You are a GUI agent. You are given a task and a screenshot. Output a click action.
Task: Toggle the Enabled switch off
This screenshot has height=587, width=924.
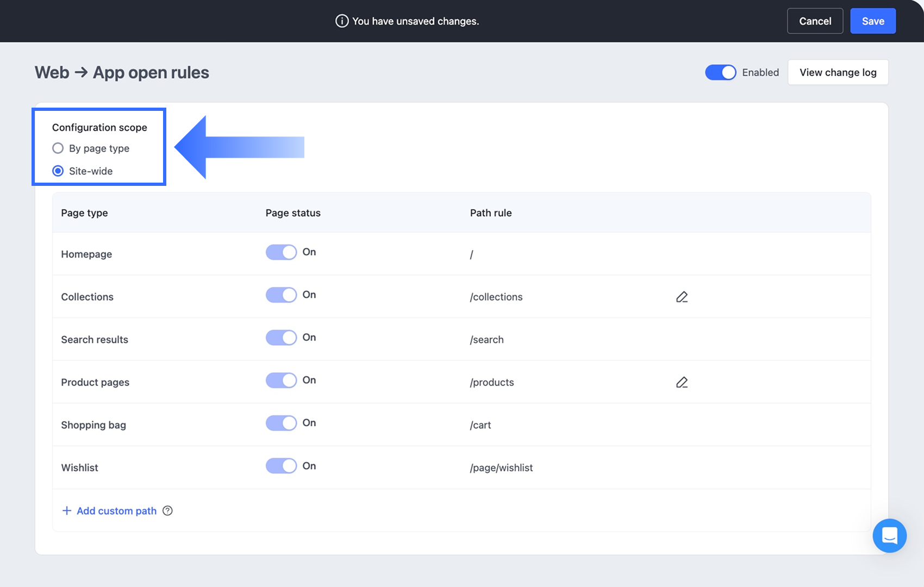(720, 72)
